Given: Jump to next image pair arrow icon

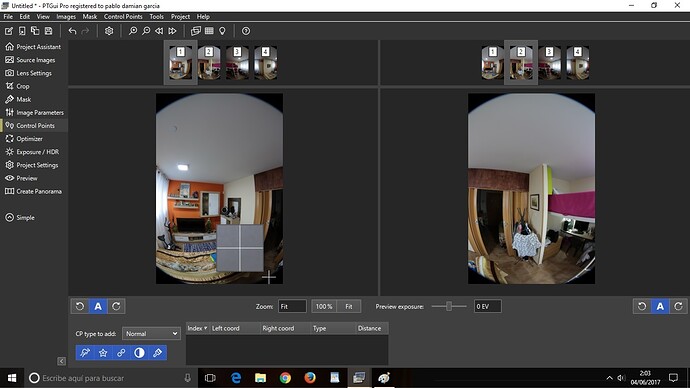Looking at the screenshot, I should [172, 31].
